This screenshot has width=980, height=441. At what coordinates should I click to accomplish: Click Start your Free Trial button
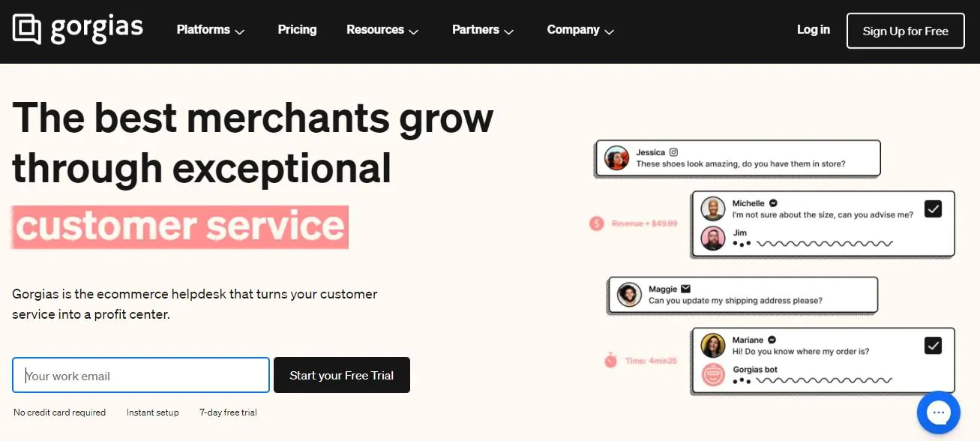341,375
